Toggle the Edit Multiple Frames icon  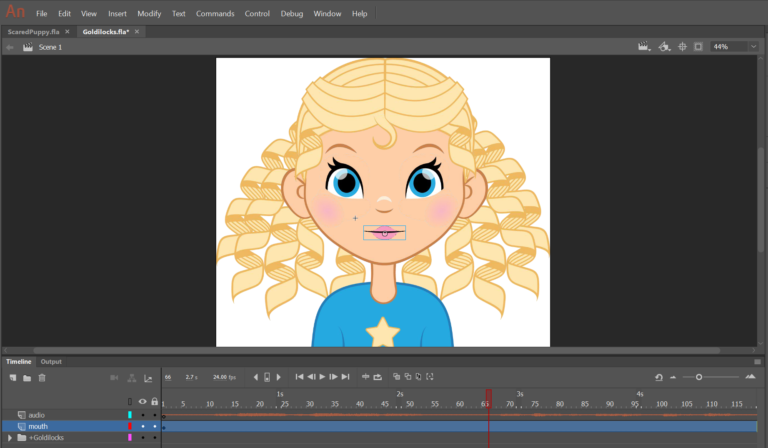pyautogui.click(x=418, y=377)
